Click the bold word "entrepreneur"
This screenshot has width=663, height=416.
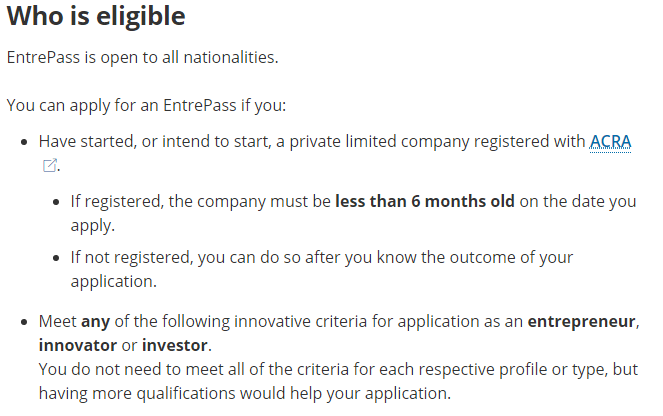click(581, 322)
